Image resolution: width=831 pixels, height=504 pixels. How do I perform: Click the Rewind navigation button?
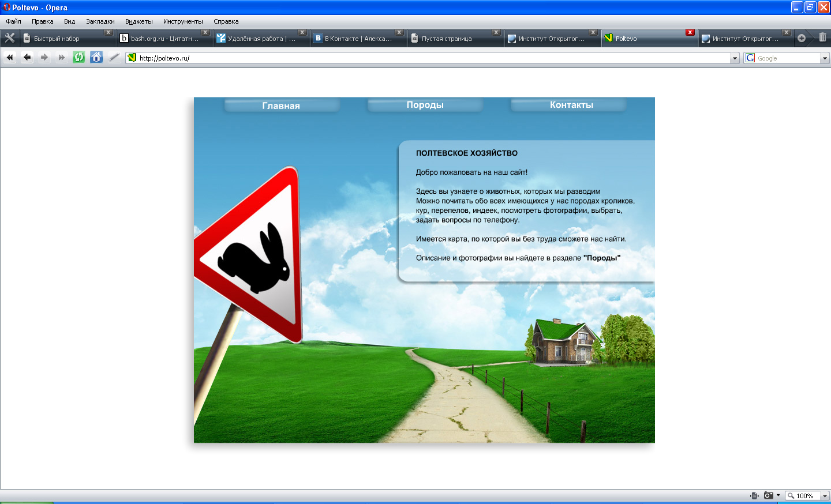click(x=10, y=57)
